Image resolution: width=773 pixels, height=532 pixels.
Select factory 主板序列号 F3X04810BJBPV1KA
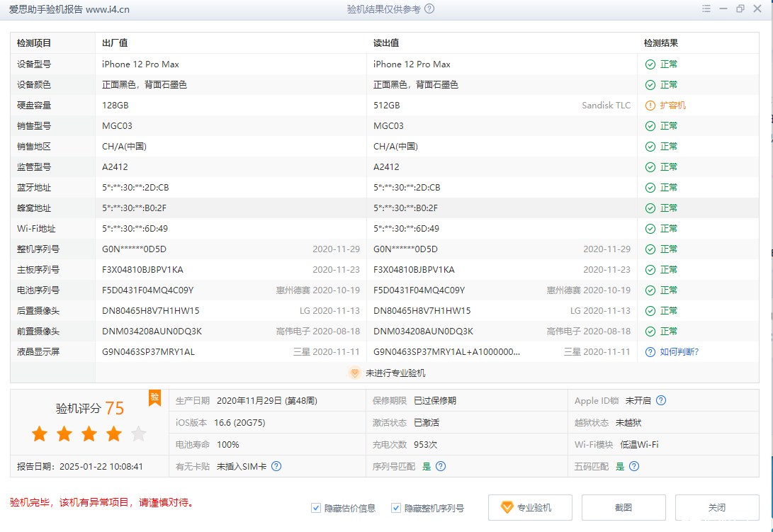142,270
